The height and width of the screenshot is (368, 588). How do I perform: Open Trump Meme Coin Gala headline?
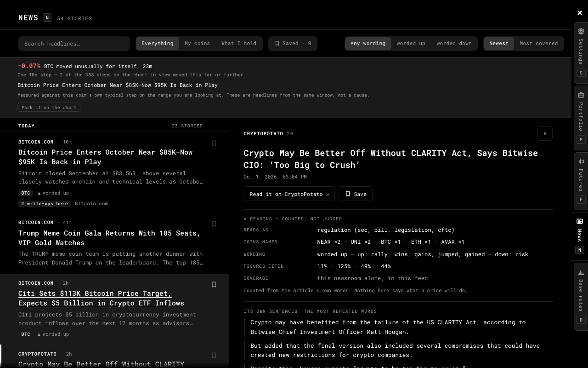109,238
